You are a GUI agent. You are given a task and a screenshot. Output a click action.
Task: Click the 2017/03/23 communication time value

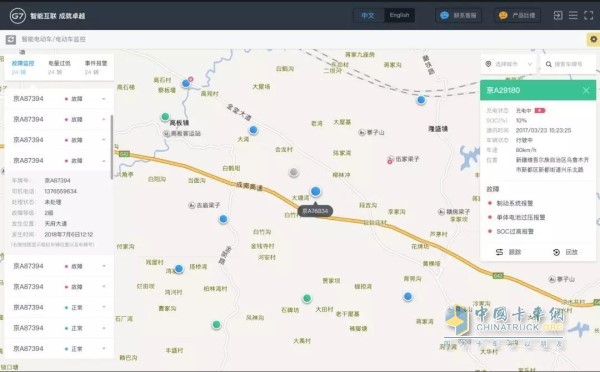(543, 131)
